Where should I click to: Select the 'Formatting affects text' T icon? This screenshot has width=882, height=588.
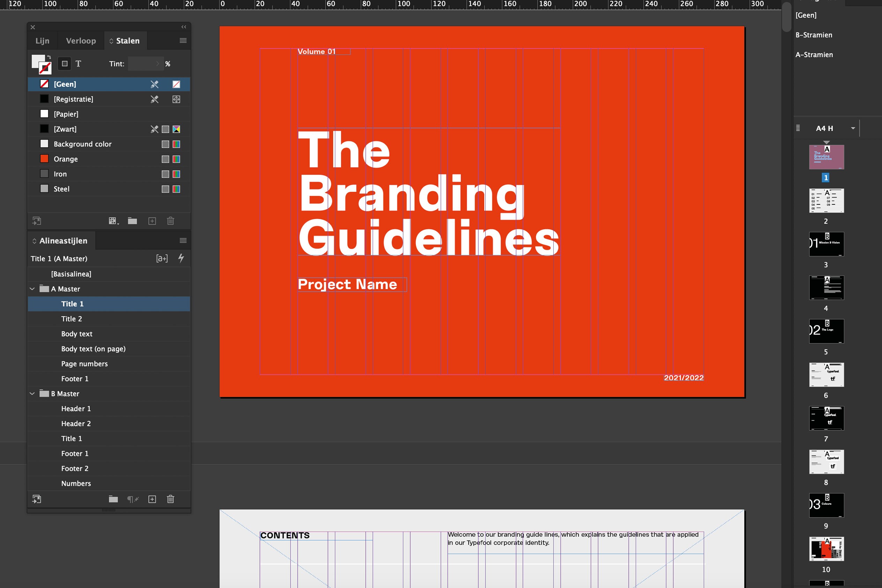(79, 64)
